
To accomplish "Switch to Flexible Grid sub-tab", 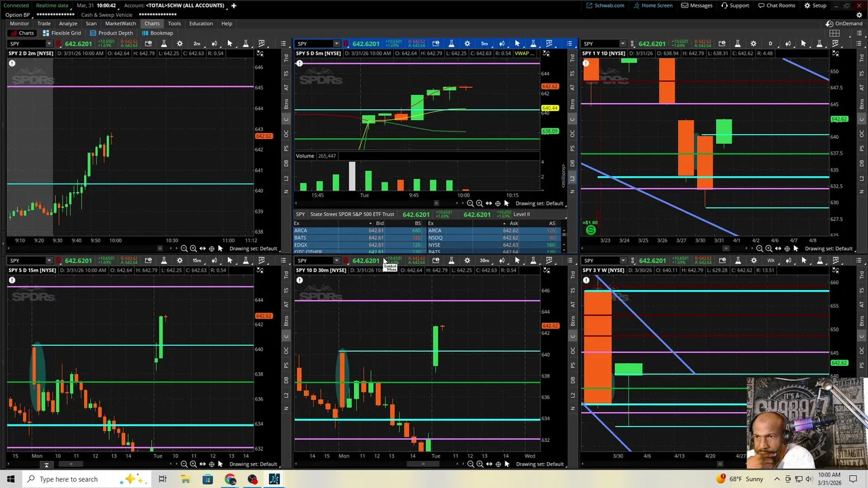I will tap(61, 33).
